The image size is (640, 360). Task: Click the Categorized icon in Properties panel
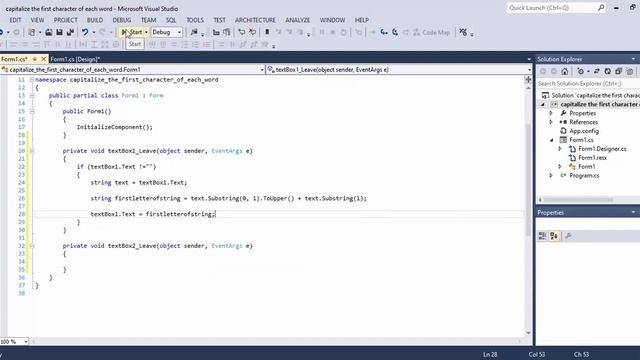(x=542, y=236)
